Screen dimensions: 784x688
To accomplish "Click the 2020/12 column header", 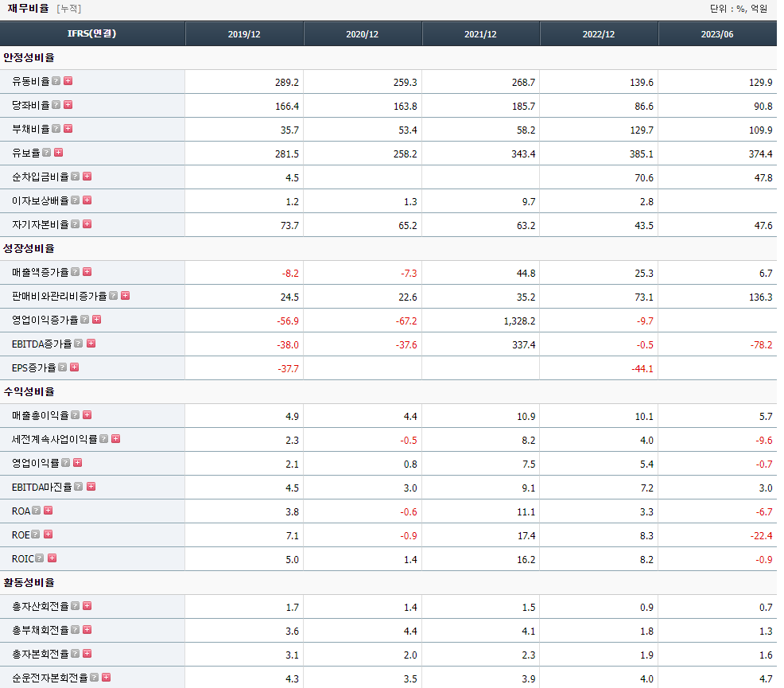I will (363, 34).
